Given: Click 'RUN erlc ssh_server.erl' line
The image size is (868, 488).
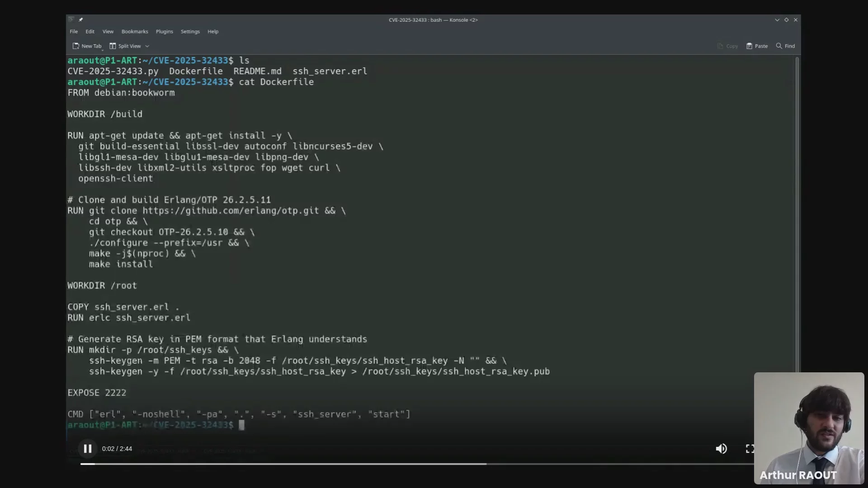Looking at the screenshot, I should pos(129,318).
